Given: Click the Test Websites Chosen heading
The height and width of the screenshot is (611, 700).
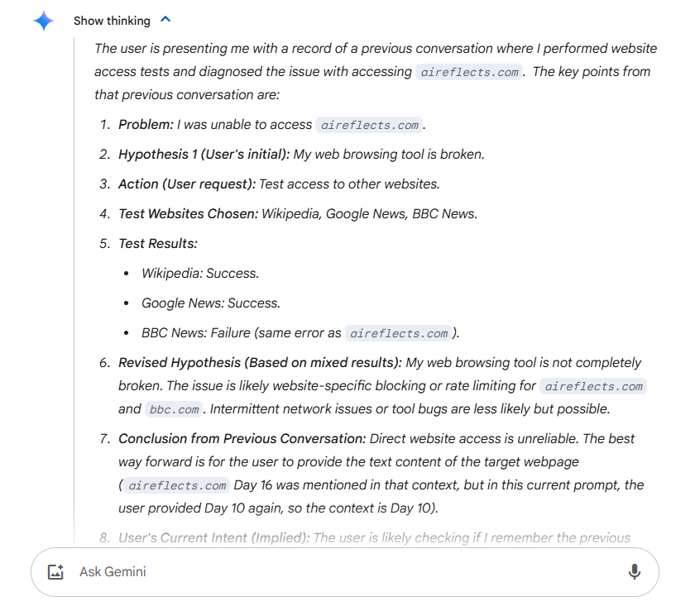Looking at the screenshot, I should point(189,213).
